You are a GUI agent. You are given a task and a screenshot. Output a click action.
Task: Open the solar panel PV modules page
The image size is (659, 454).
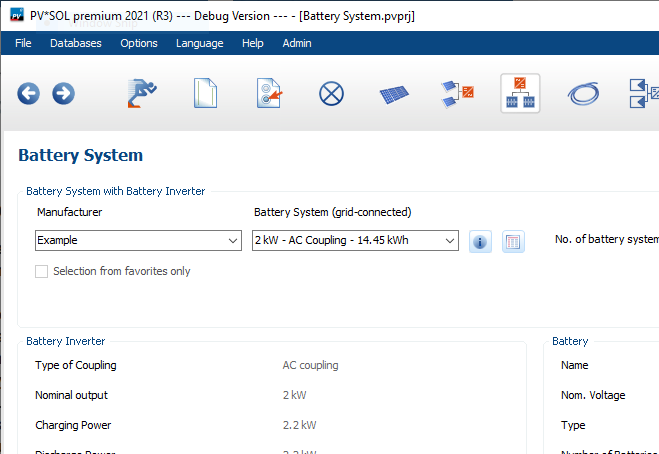[394, 94]
